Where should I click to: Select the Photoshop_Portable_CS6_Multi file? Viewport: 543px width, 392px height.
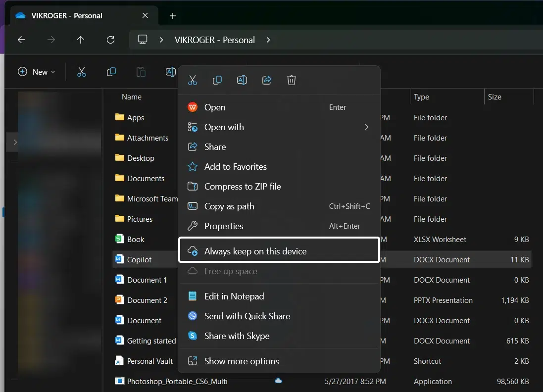click(177, 382)
